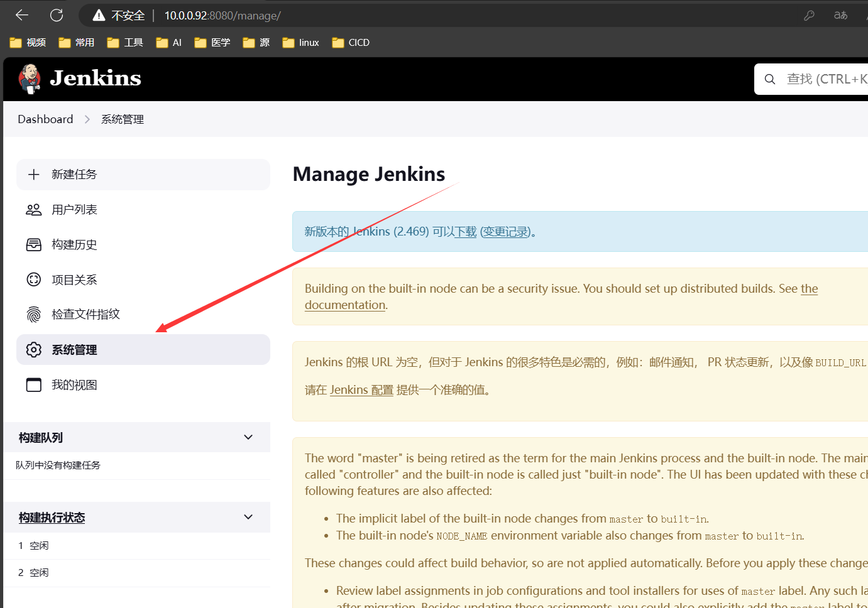Click the breadcrumb chevron after Dashboard
The image size is (868, 608).
click(x=87, y=119)
